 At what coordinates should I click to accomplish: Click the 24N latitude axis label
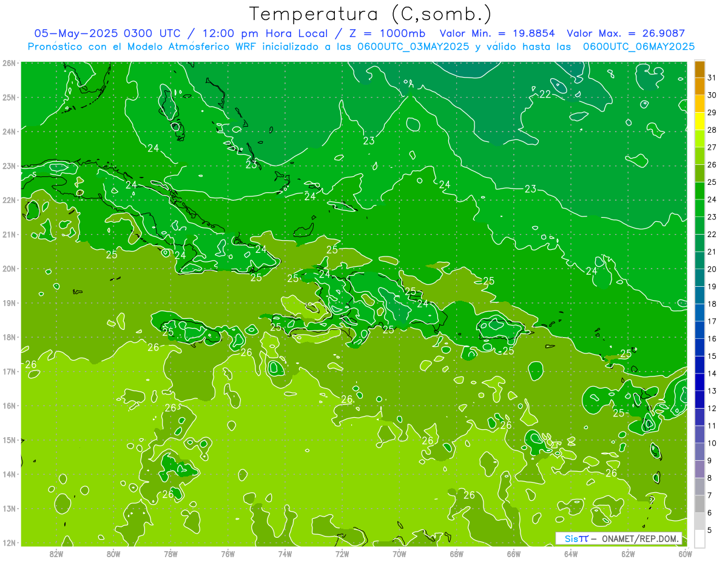click(9, 132)
